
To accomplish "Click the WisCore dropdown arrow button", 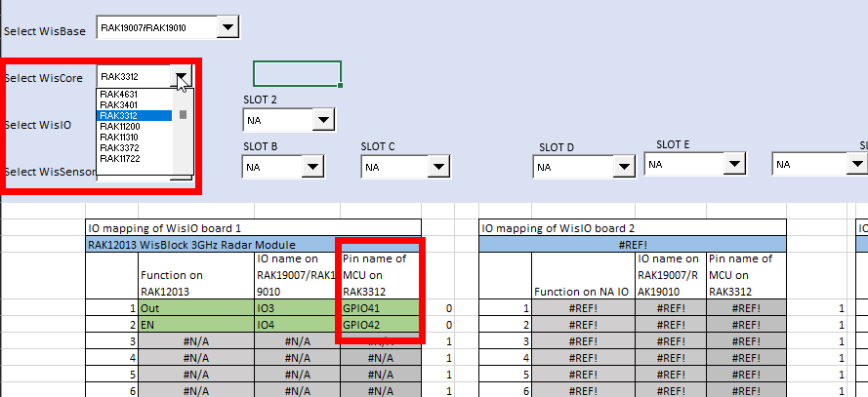I will pos(182,76).
